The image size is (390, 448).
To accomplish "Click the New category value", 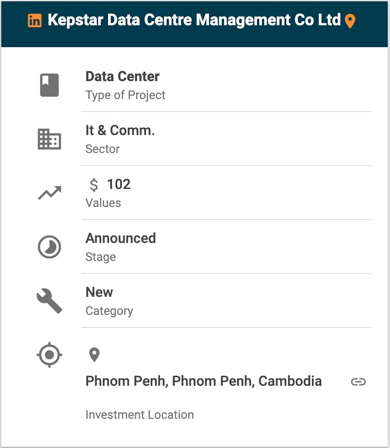I will coord(99,292).
